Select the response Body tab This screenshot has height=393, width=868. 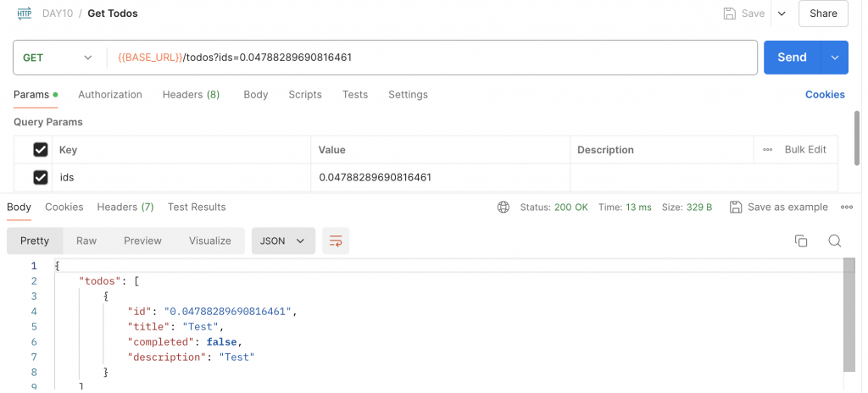pos(19,207)
